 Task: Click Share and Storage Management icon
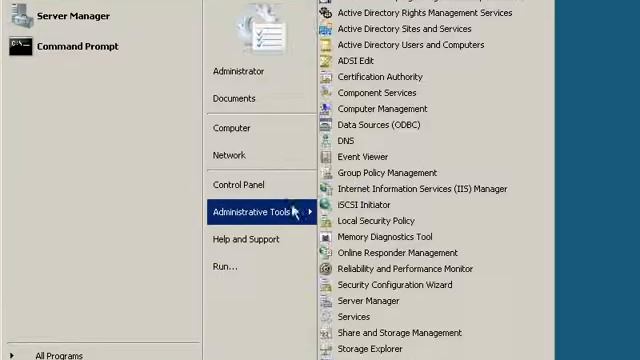[x=326, y=333]
